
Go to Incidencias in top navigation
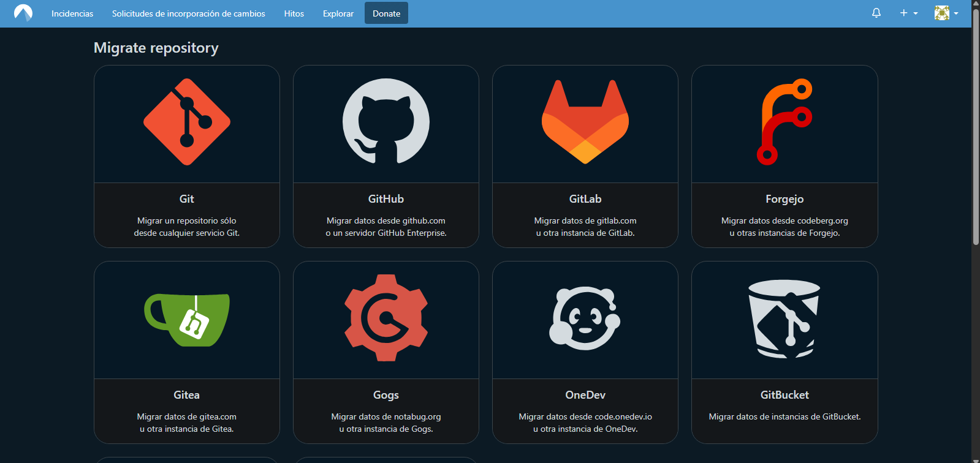(x=72, y=13)
